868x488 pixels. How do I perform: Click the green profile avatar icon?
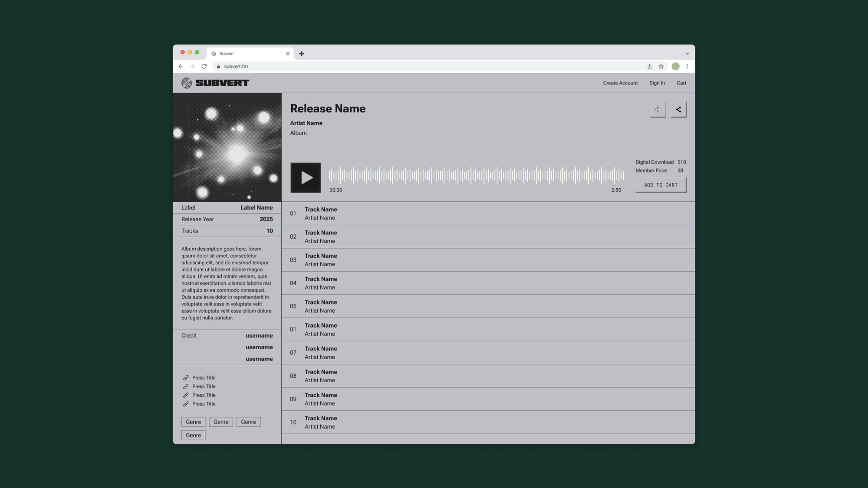click(x=675, y=66)
